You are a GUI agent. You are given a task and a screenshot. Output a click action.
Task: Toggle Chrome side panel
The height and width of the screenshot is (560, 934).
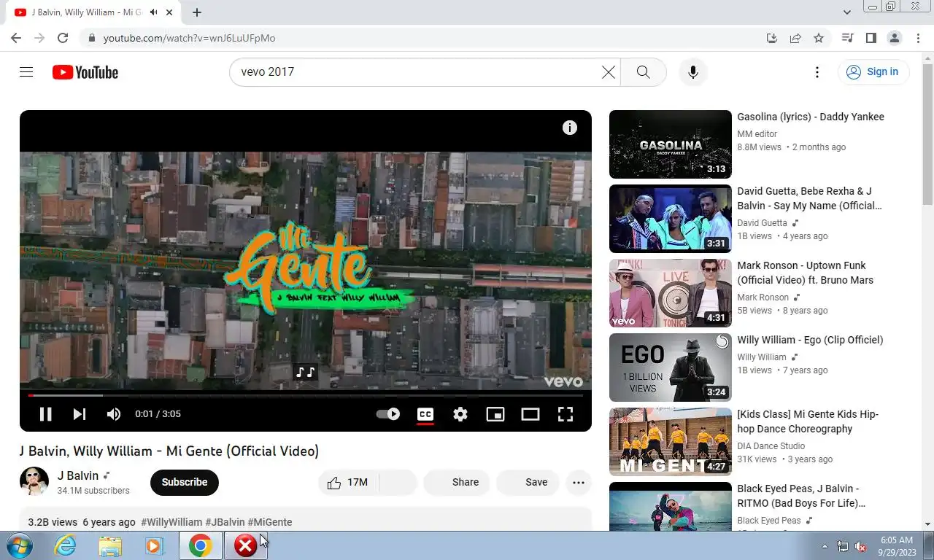871,38
